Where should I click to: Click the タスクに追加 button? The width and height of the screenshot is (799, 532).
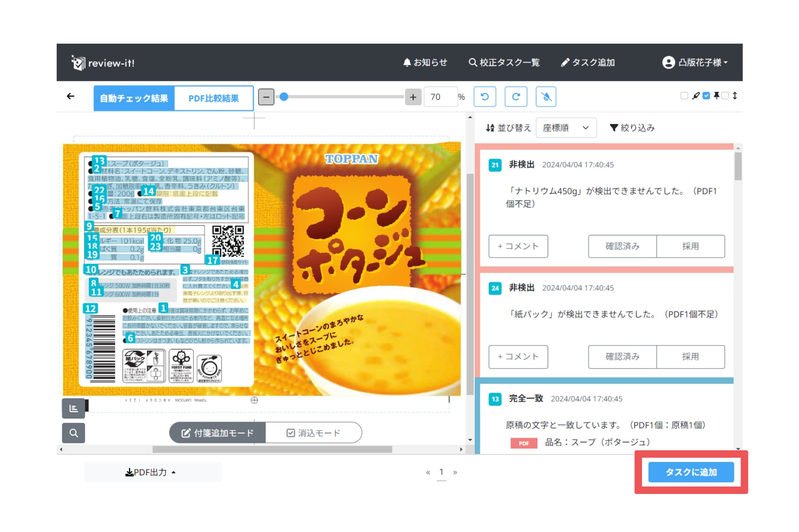(x=691, y=472)
